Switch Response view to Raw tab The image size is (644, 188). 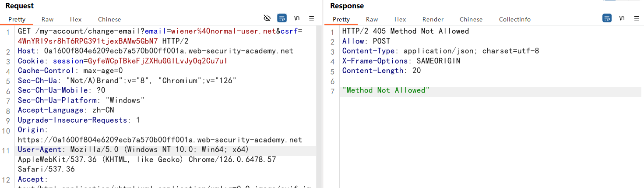coord(372,19)
